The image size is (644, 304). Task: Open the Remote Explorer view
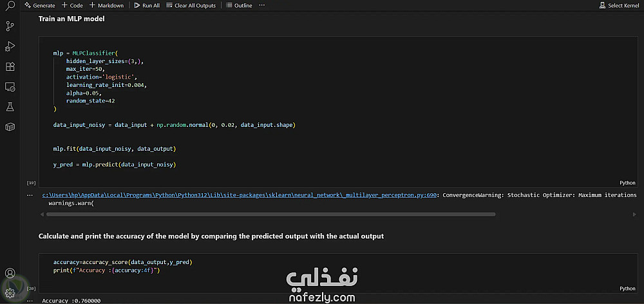point(10,86)
